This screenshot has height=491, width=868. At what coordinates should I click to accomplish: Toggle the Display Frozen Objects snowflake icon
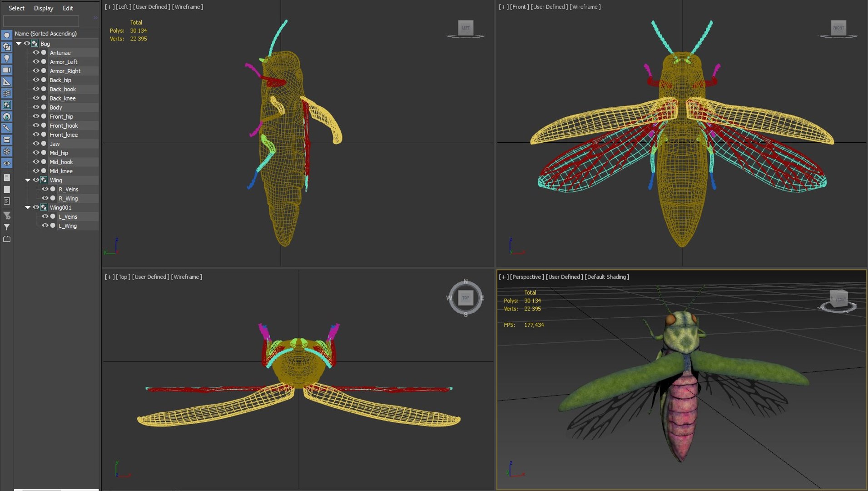[x=7, y=151]
